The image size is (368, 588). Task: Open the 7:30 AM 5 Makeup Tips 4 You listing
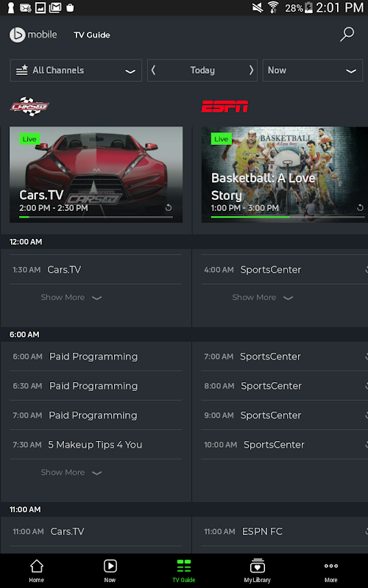96,445
